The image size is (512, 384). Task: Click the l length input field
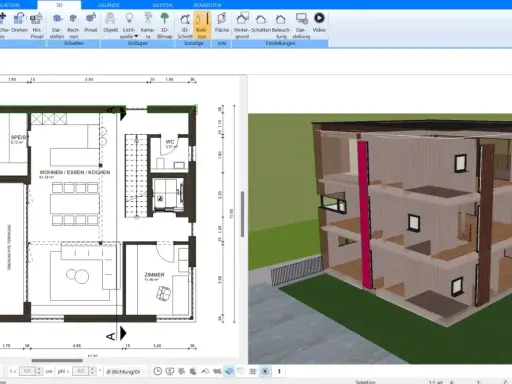click(x=27, y=371)
